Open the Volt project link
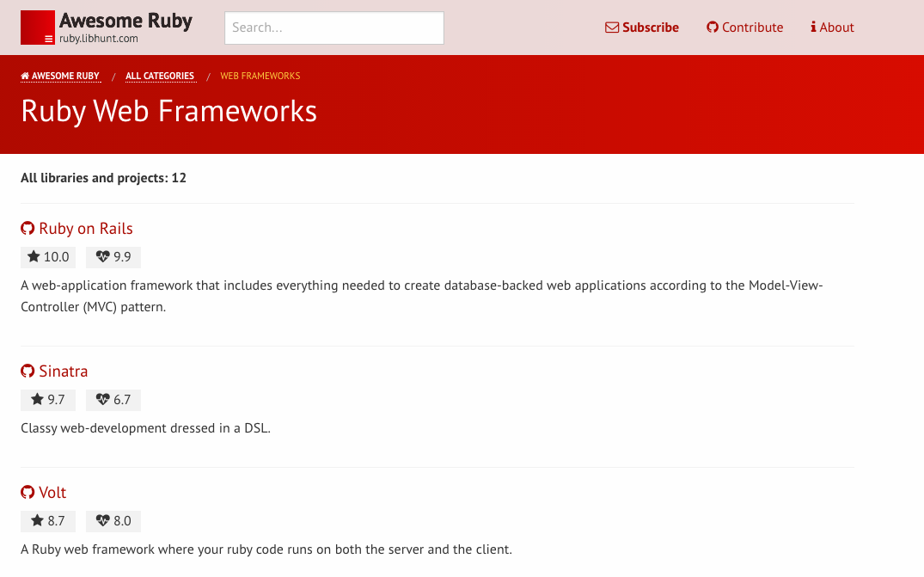Viewport: 924px width, 577px height. [52, 493]
